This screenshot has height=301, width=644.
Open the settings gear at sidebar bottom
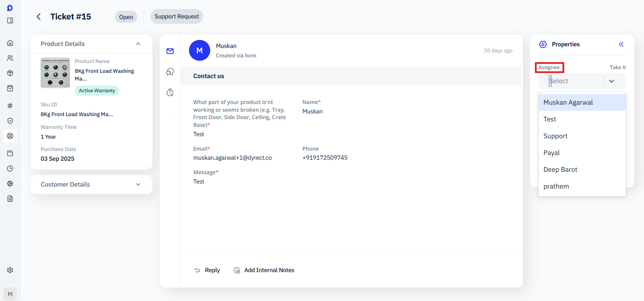point(10,270)
